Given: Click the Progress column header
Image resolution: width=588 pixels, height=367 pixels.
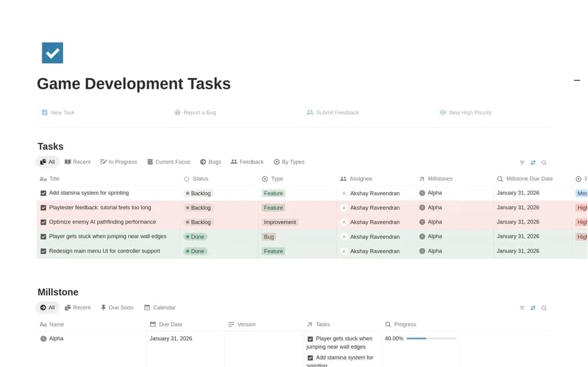Looking at the screenshot, I should [x=400, y=325].
